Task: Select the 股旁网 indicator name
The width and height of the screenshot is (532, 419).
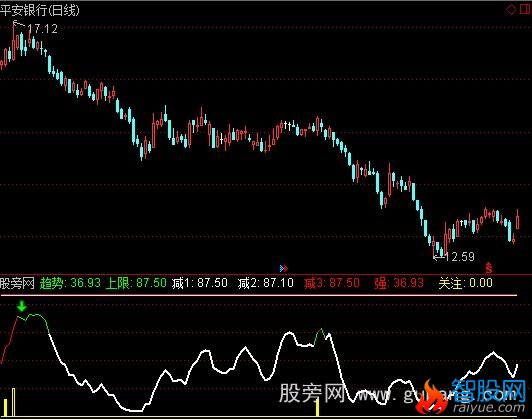Action: [x=17, y=283]
